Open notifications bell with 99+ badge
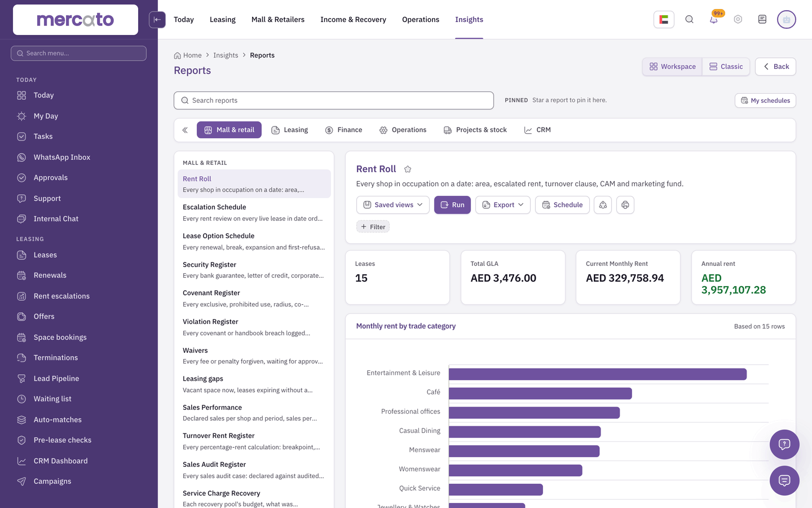 click(x=714, y=20)
